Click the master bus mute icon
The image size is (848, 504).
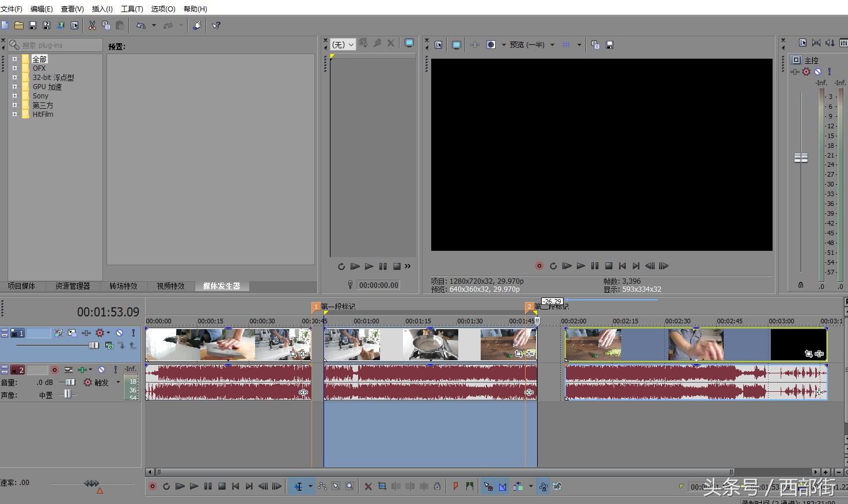(817, 72)
